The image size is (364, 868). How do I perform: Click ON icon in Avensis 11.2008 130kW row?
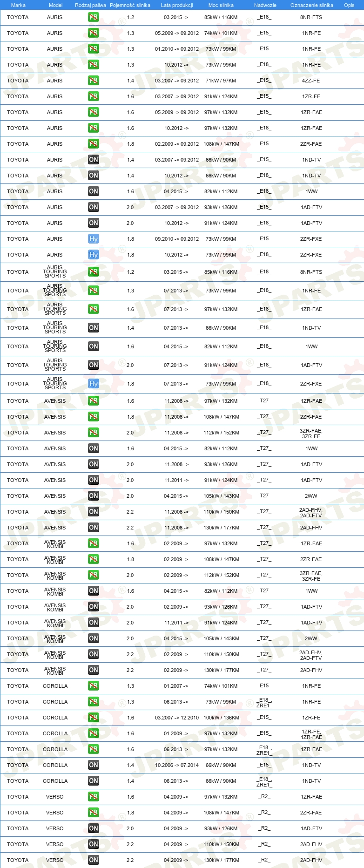94,528
